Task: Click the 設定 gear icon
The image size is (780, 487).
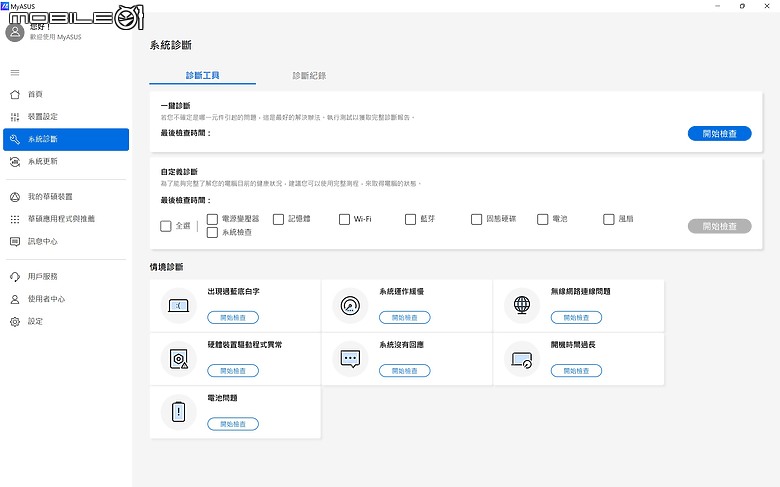Action: coord(15,322)
